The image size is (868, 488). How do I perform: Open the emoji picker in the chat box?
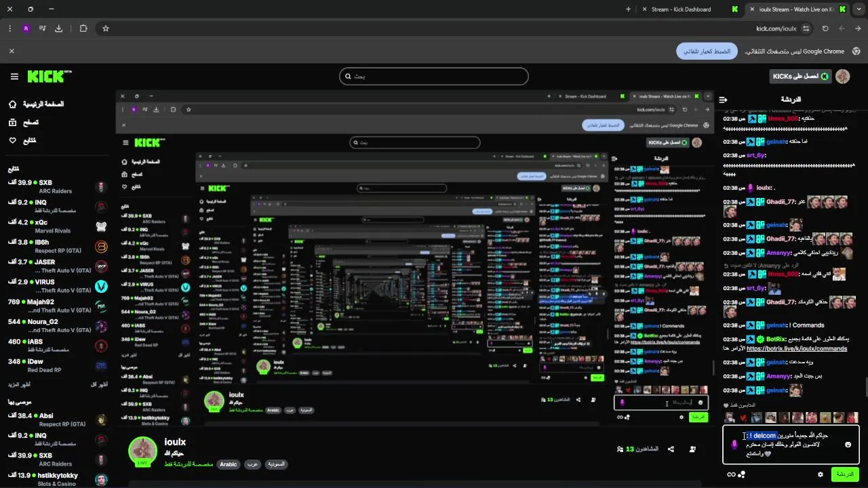pos(848,445)
